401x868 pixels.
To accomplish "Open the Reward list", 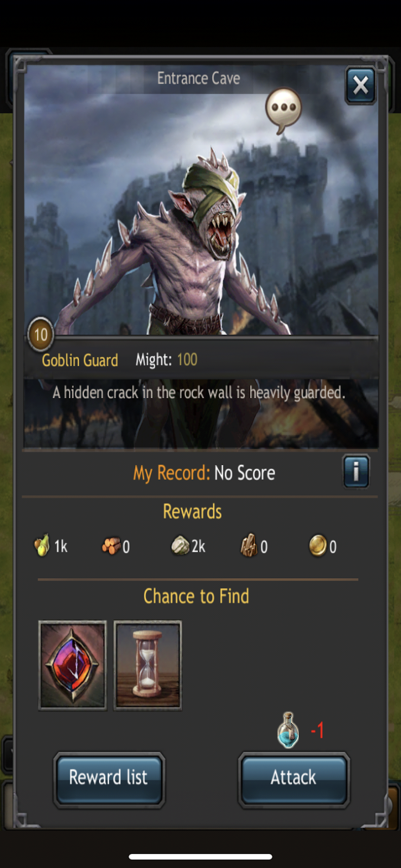I will (x=109, y=778).
